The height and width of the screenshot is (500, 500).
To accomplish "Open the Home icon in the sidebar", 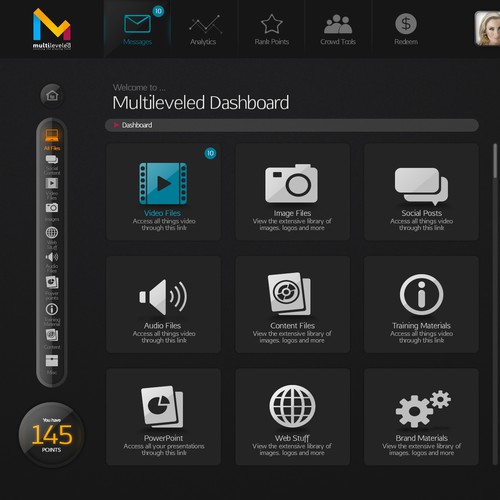I will [52, 96].
